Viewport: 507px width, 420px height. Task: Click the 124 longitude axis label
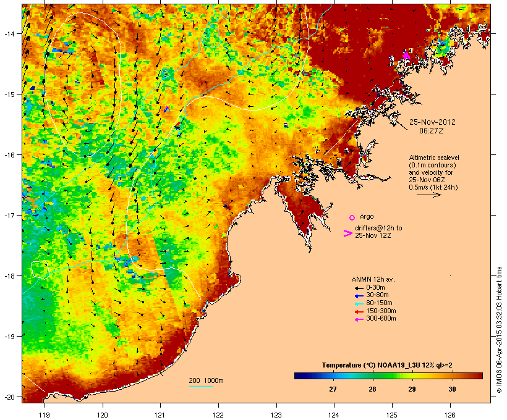coord(334,415)
